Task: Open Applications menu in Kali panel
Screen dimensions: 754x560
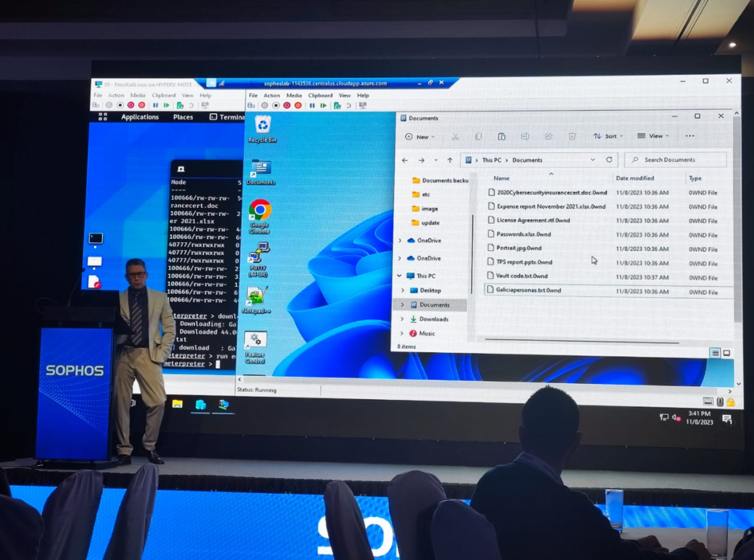Action: click(x=139, y=117)
